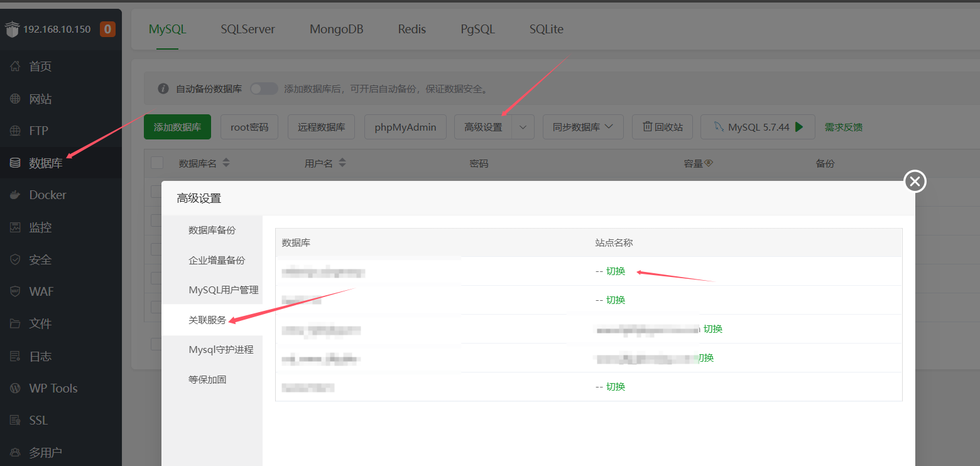Toggle the 自动备份数据库 switch
The image size is (980, 466).
click(264, 89)
